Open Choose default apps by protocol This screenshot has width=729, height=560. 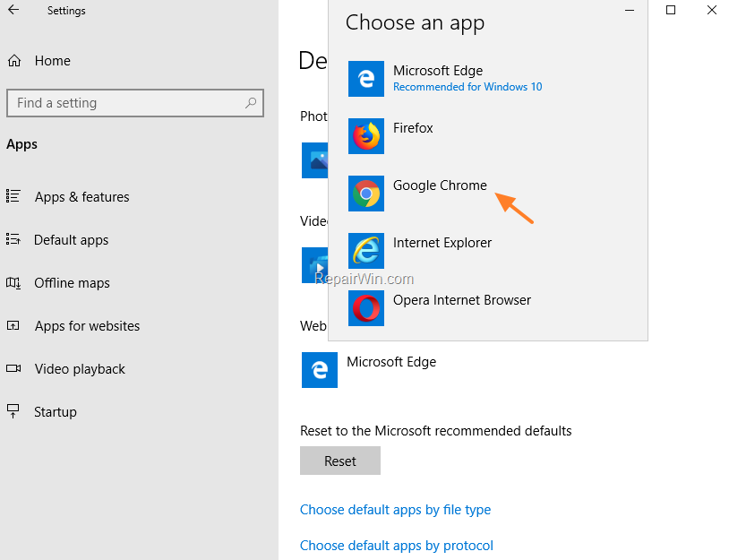click(x=397, y=546)
